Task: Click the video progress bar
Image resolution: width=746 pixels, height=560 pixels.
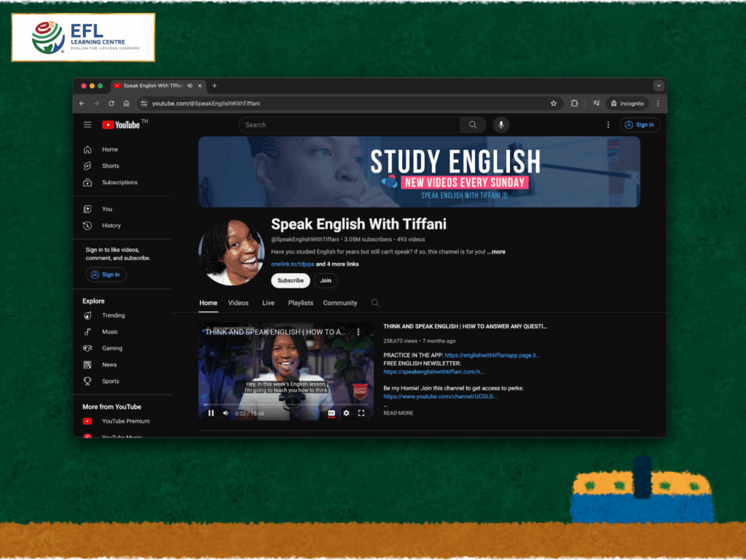Action: 286,405
